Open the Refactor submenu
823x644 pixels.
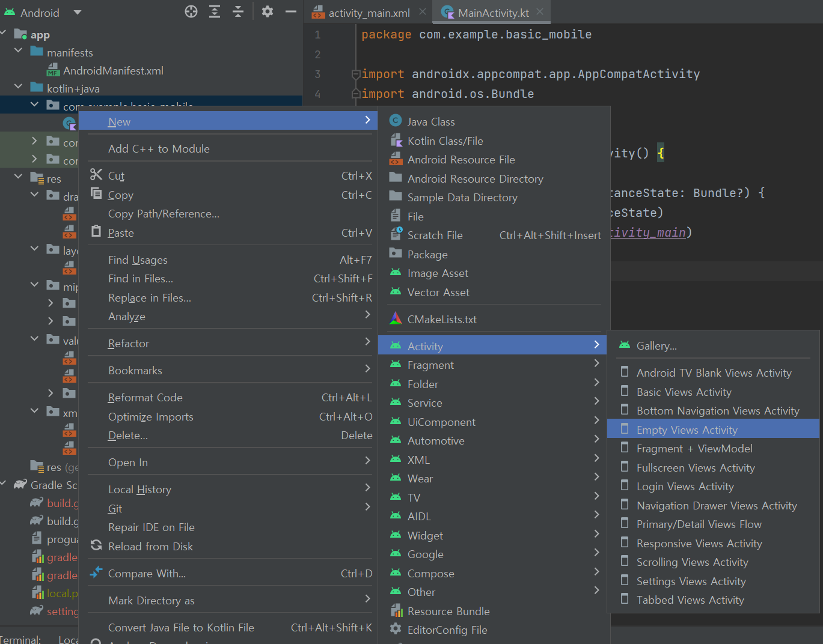[x=228, y=343]
